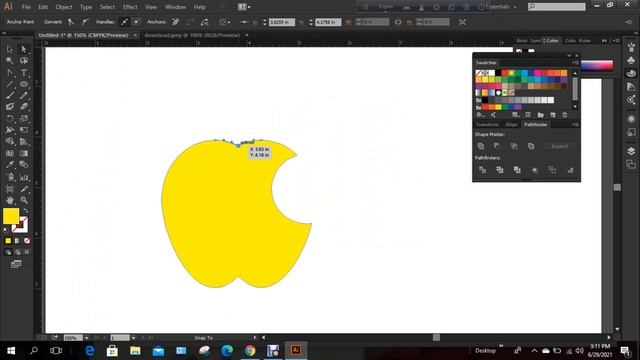Click the color spectrum bar
This screenshot has width=640, height=360.
596,65
